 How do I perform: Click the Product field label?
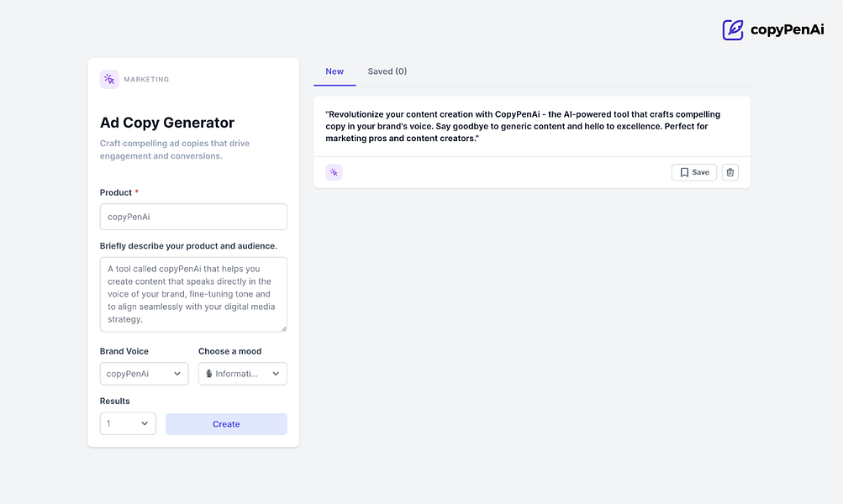coord(116,192)
